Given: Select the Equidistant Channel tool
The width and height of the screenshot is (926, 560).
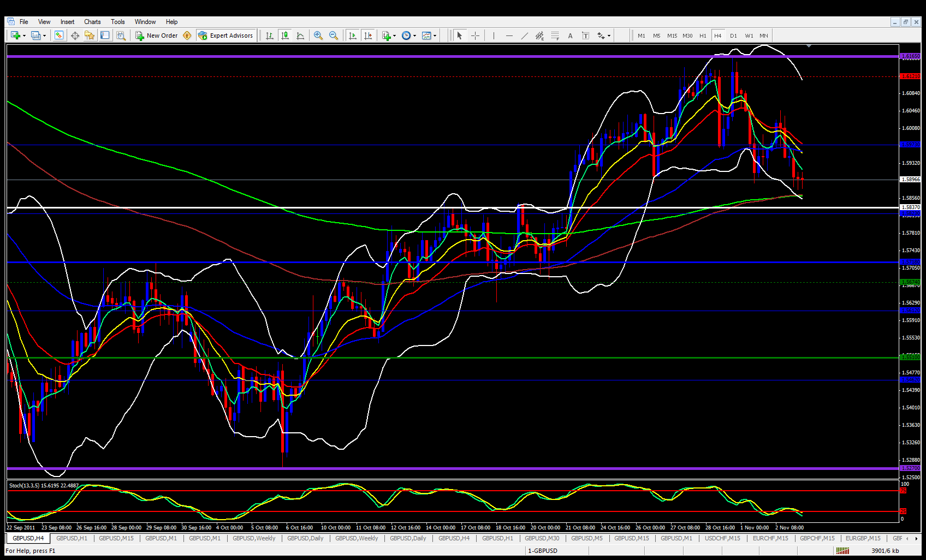Looking at the screenshot, I should (x=539, y=35).
